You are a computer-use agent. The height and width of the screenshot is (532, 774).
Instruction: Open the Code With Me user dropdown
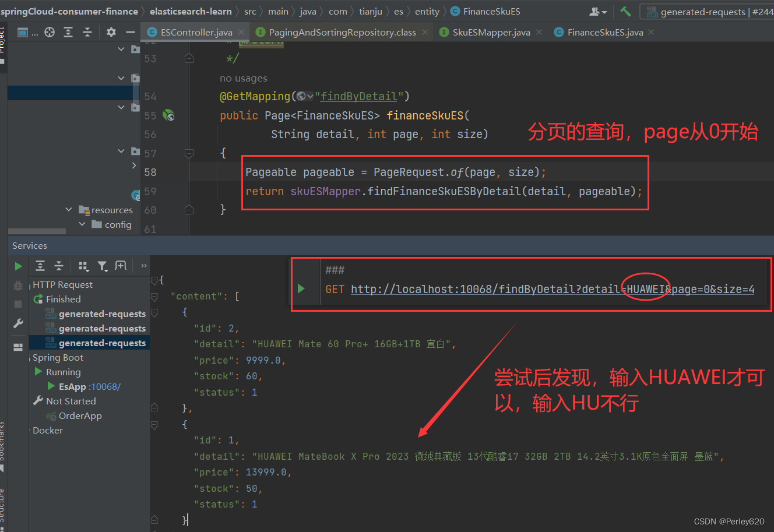click(x=598, y=11)
